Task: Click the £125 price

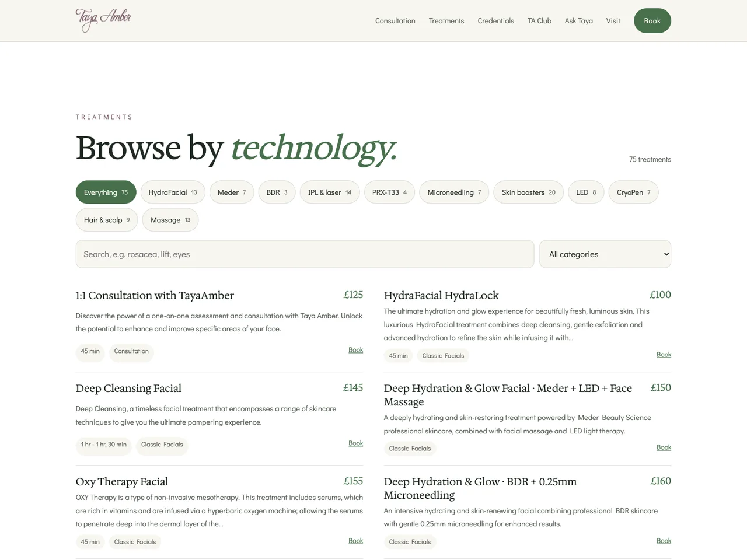Action: (353, 295)
